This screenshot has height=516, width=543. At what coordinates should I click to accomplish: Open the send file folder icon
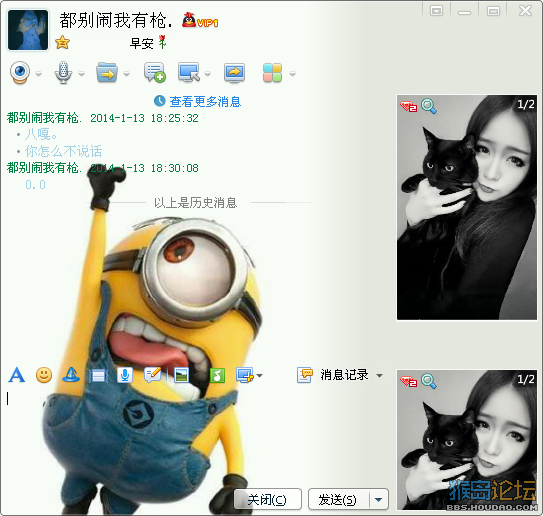pos(107,72)
